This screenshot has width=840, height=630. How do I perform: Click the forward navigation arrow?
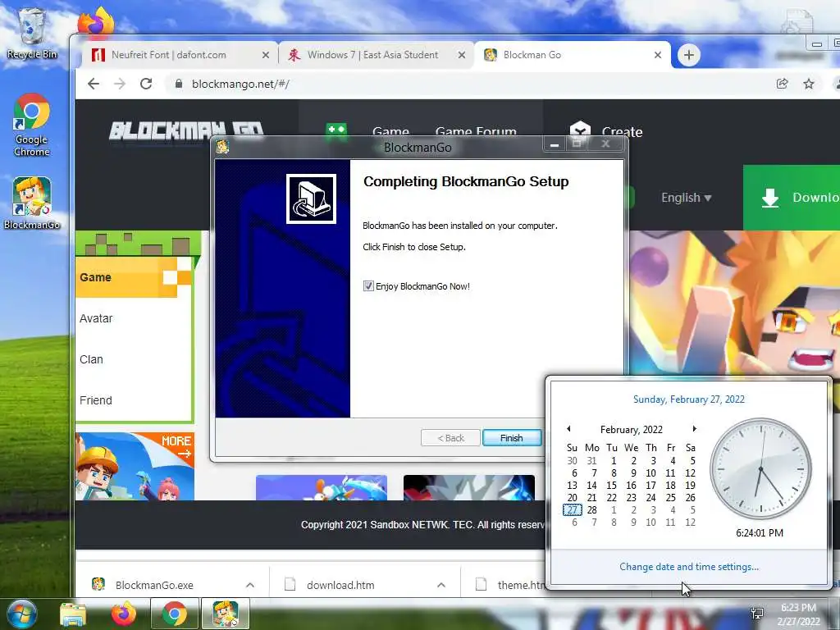click(x=120, y=84)
